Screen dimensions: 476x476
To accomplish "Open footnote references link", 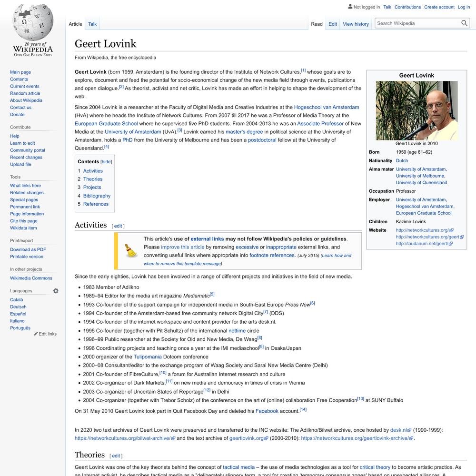I will tap(272, 255).
